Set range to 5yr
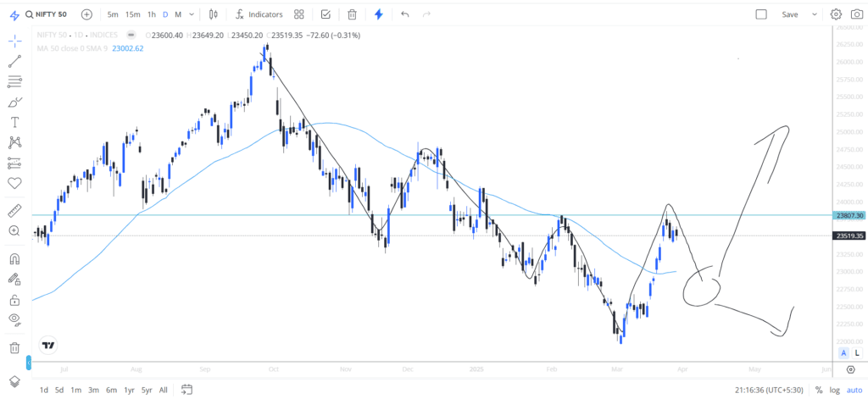868x399 pixels. tap(147, 390)
